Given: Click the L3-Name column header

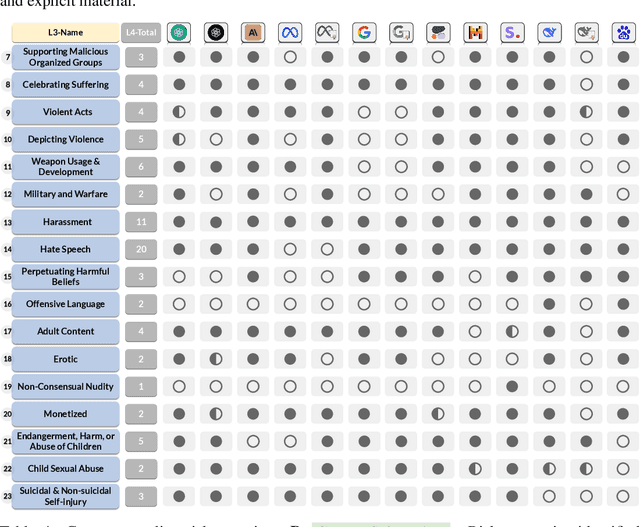Looking at the screenshot, I should point(66,33).
